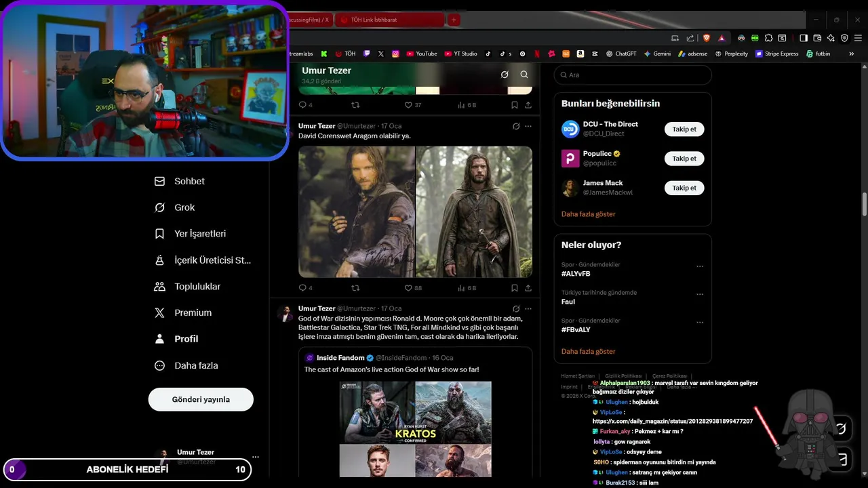This screenshot has height=488, width=868.
Task: Open account menu dots beside Umur Tezer
Action: tap(256, 457)
